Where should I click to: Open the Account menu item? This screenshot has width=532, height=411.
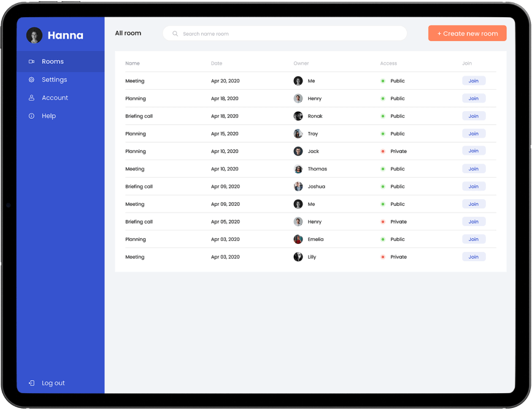pos(55,98)
